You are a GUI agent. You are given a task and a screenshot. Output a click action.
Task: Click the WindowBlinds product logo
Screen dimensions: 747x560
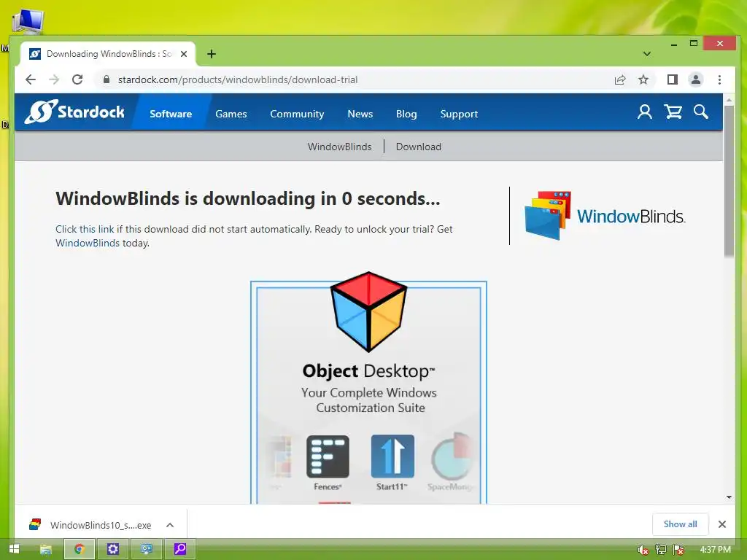point(605,216)
